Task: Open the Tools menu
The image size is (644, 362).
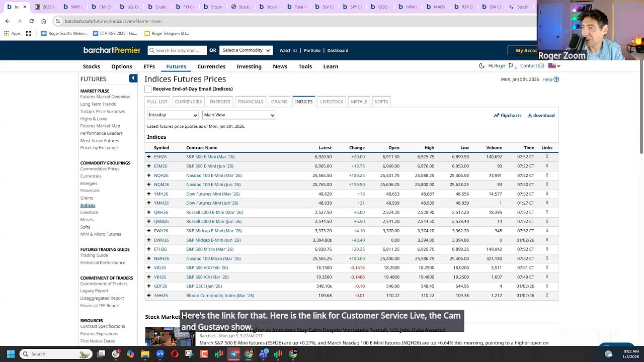Action: pos(305,66)
